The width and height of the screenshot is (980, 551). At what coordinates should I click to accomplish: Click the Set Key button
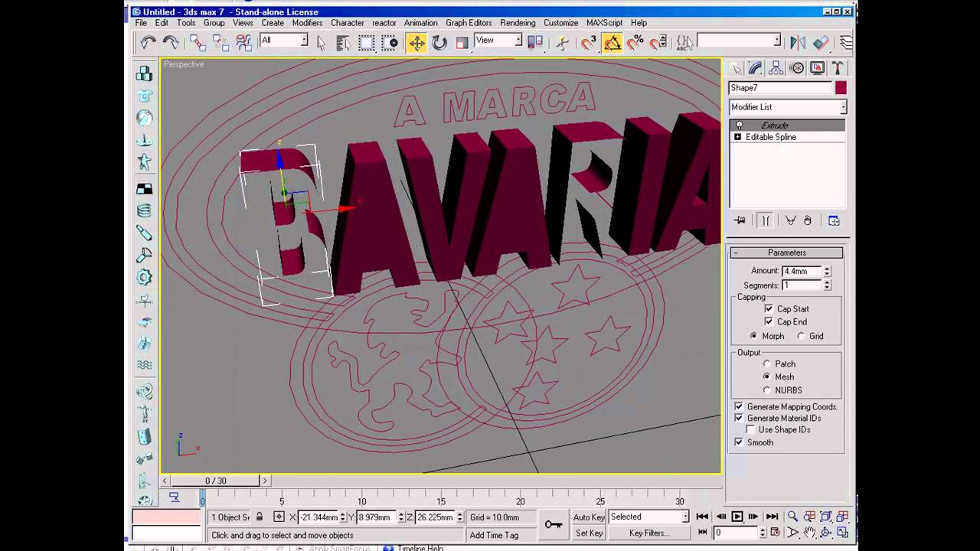(589, 533)
